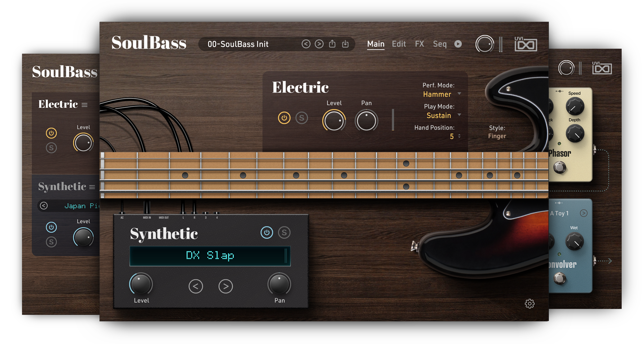Click the preset import (download) icon
Screen dimensions: 644x344
coord(345,44)
